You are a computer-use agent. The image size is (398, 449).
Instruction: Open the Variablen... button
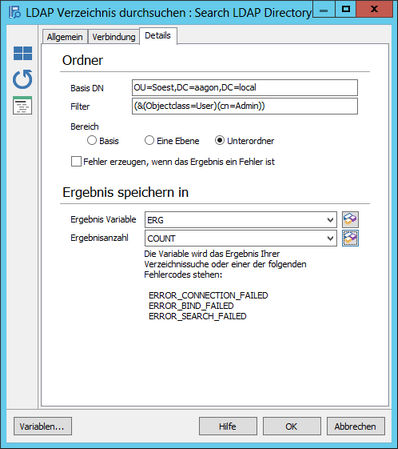pyautogui.click(x=42, y=426)
